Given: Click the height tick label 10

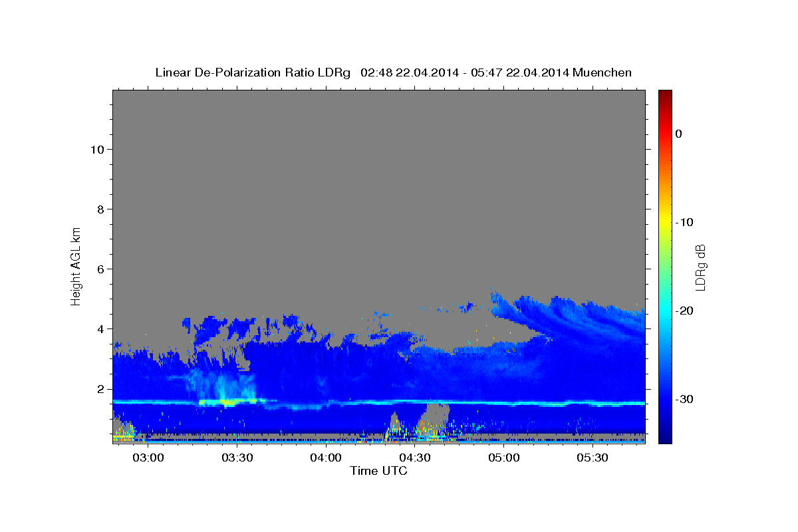Looking at the screenshot, I should point(99,149).
